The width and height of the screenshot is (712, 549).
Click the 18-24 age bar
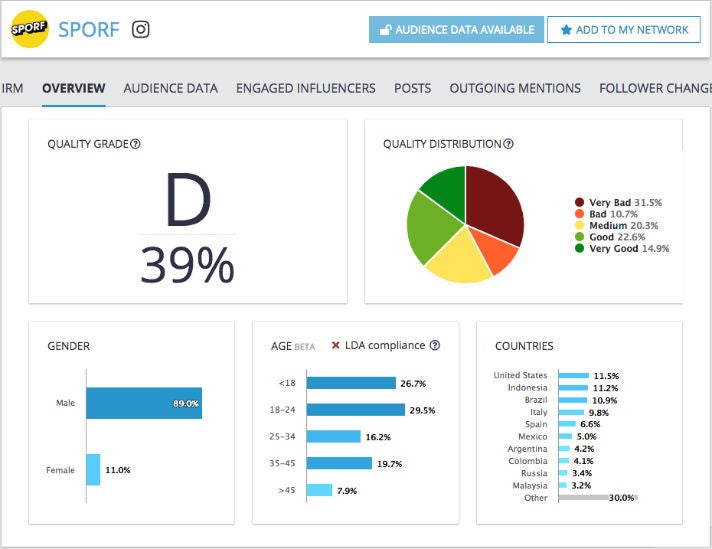[x=355, y=410]
